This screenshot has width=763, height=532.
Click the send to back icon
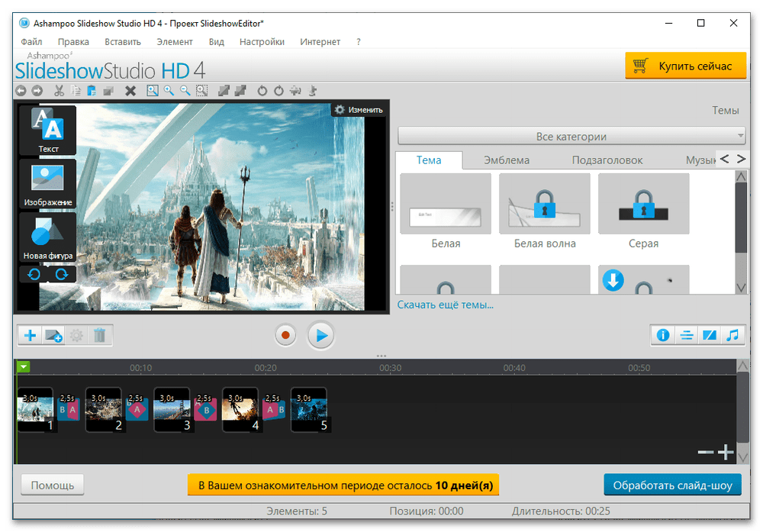[240, 91]
